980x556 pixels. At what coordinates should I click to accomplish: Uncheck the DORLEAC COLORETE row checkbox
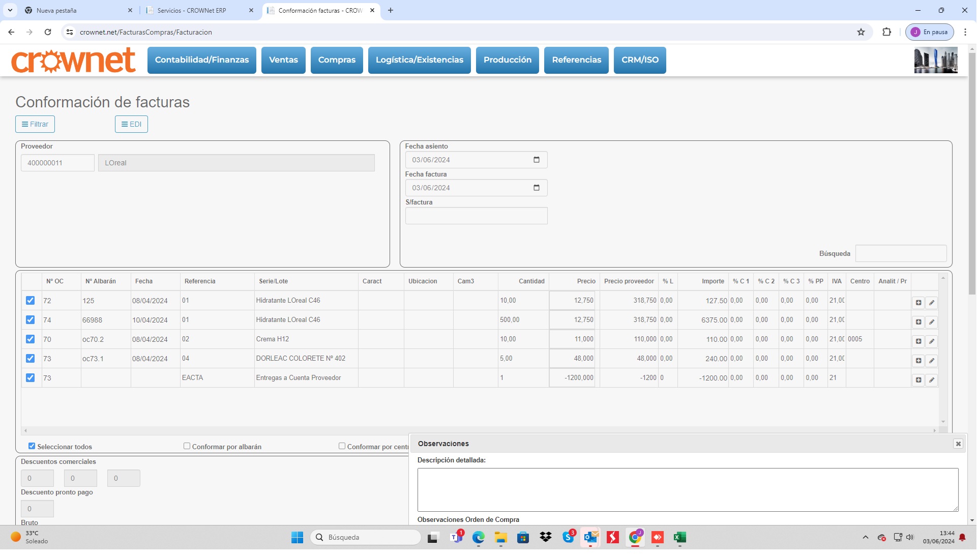click(31, 360)
